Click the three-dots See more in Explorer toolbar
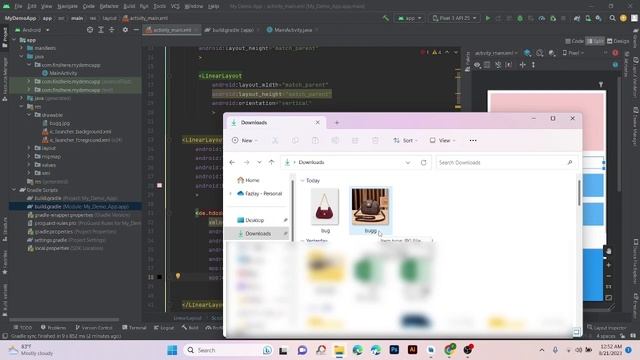The width and height of the screenshot is (640, 360). click(473, 140)
